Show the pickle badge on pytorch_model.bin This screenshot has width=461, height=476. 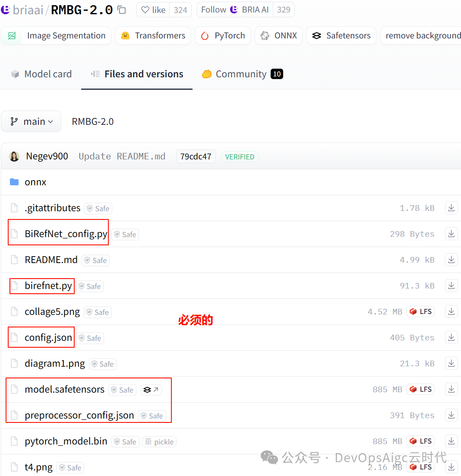[x=159, y=442]
